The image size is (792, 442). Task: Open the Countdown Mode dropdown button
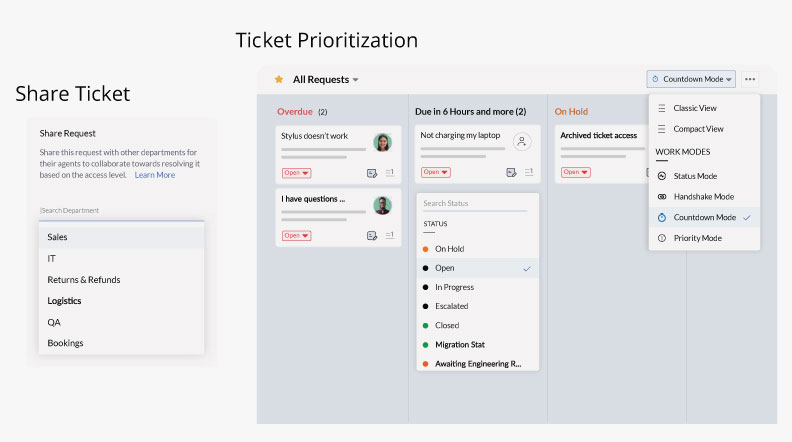point(691,79)
